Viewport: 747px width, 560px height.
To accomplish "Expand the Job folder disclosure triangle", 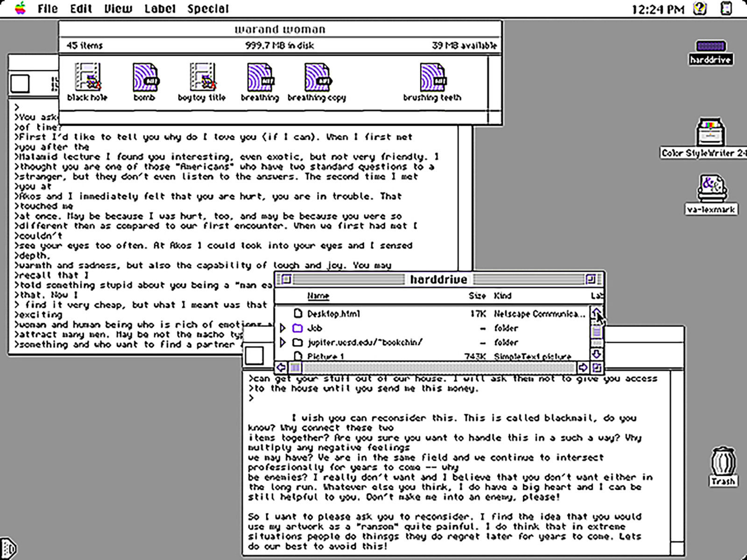I will [x=282, y=328].
